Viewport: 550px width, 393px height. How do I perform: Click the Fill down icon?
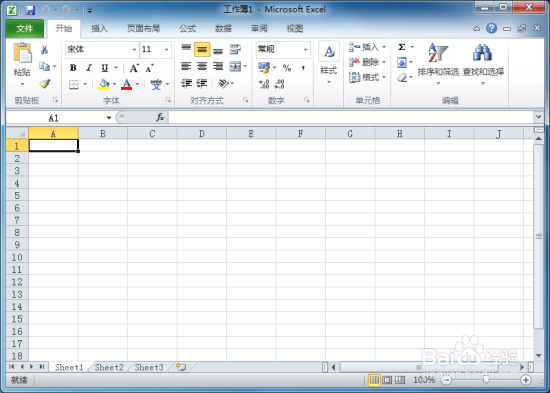(x=402, y=63)
